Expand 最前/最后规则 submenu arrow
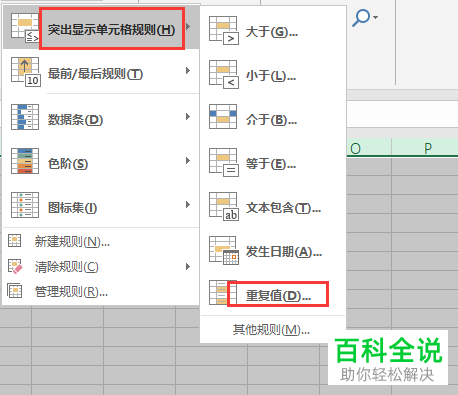458x395 pixels. click(x=188, y=70)
